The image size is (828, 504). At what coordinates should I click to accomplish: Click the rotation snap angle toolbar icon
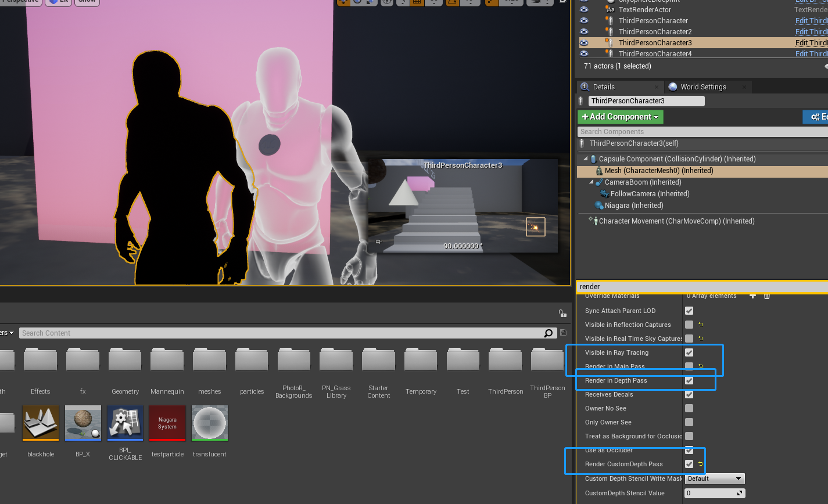[452, 3]
